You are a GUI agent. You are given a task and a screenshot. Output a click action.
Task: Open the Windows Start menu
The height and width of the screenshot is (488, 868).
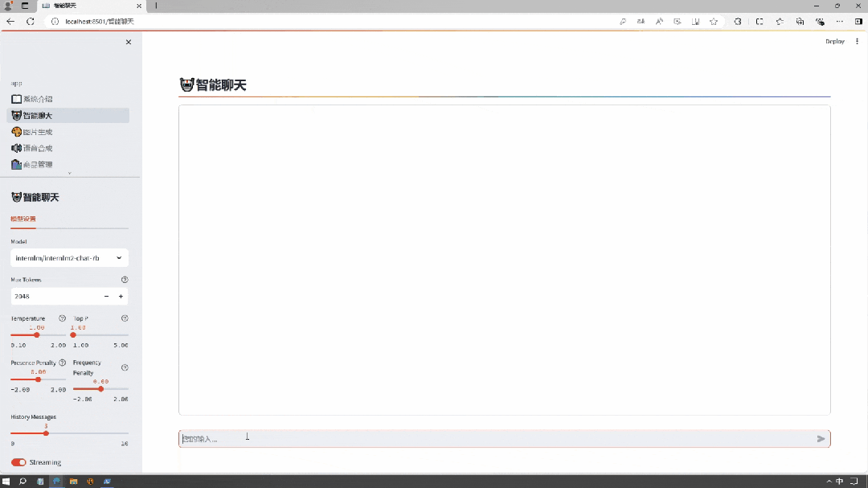(6, 482)
